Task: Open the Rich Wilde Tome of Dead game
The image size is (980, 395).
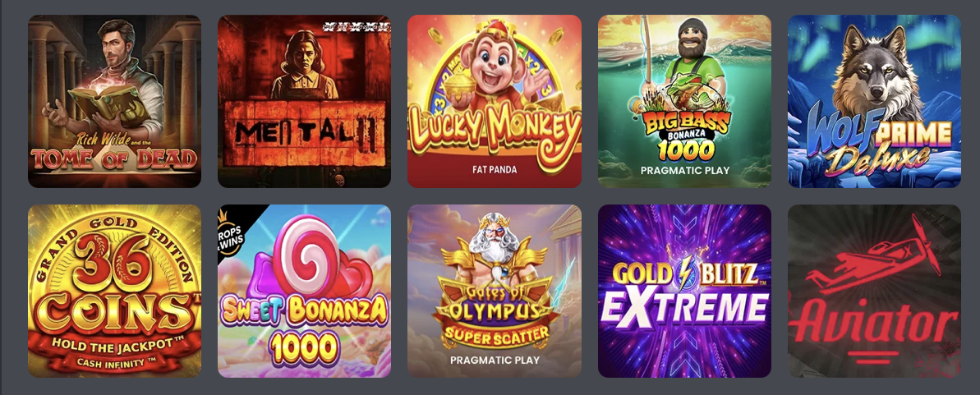Action: [114, 101]
